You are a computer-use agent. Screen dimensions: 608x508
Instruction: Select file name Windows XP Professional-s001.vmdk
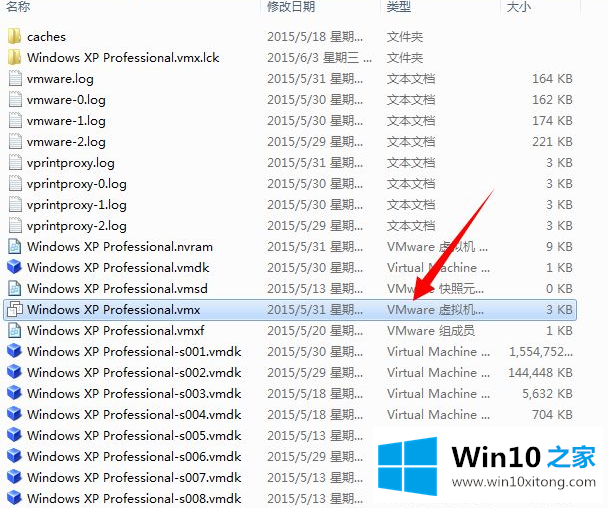pos(134,352)
